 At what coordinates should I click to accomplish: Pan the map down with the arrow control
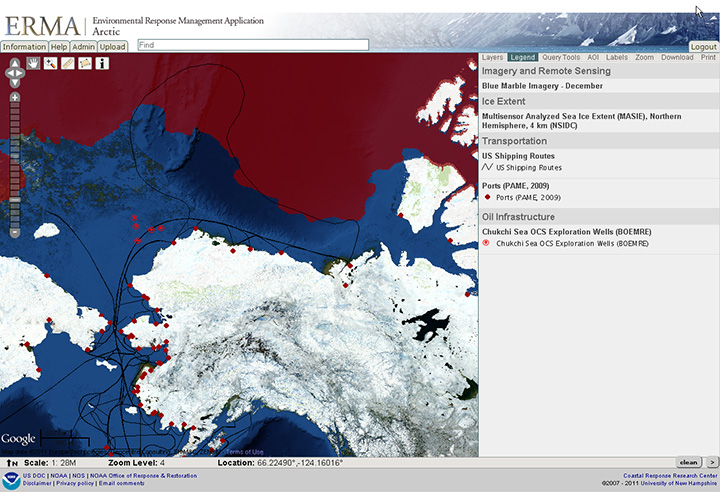(15, 83)
